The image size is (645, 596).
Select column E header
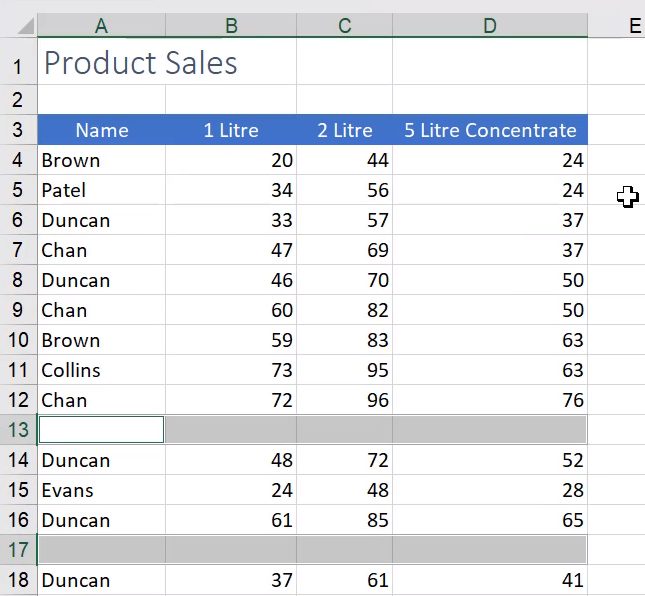(633, 26)
